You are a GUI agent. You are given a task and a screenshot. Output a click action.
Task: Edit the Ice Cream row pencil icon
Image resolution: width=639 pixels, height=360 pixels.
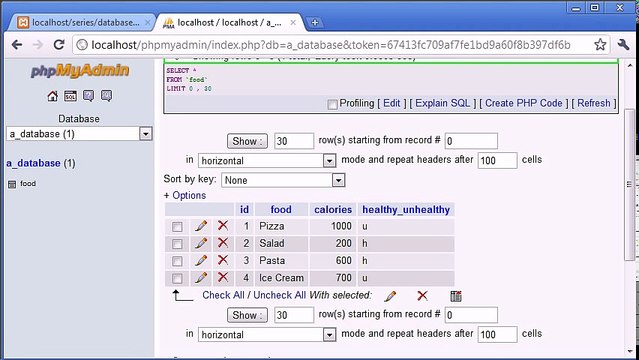pyautogui.click(x=201, y=278)
